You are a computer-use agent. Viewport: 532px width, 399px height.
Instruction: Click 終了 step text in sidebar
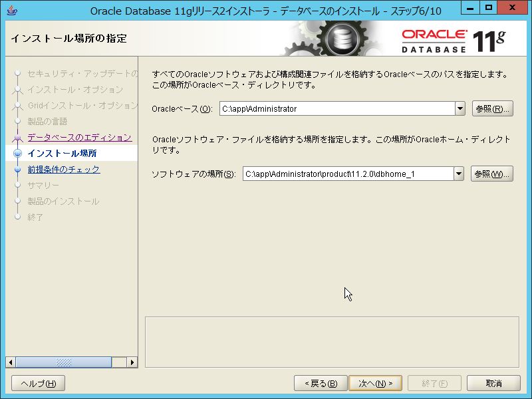pyautogui.click(x=35, y=217)
